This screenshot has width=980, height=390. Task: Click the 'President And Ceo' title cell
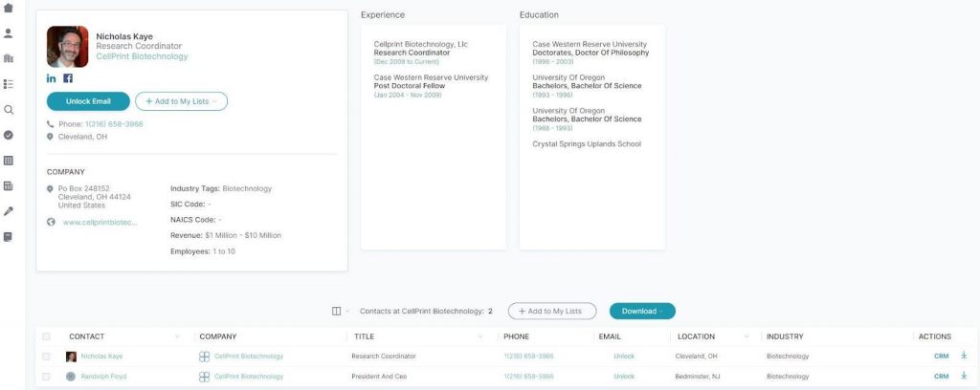coord(380,377)
